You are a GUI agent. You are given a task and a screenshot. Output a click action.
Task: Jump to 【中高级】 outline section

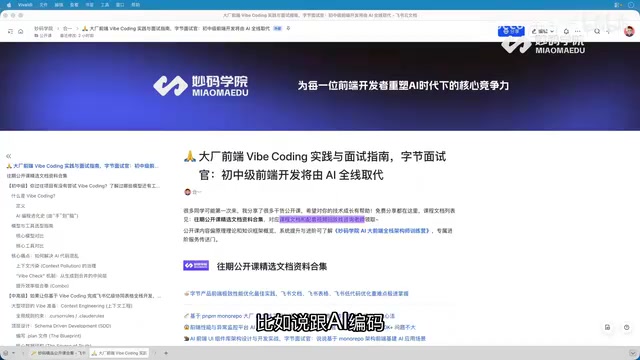tap(84, 296)
